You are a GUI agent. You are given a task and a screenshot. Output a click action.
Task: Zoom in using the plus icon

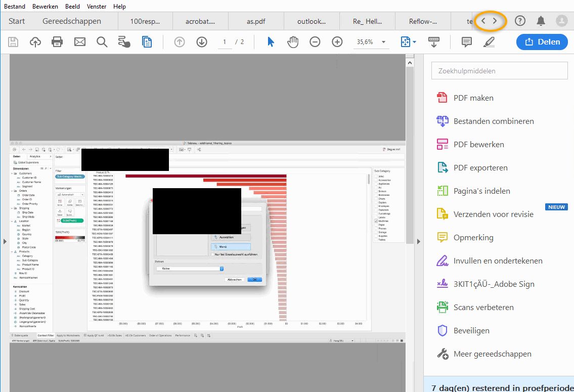337,42
